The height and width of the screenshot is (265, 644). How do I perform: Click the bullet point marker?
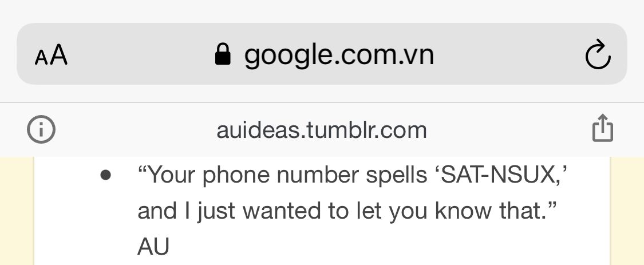point(105,176)
